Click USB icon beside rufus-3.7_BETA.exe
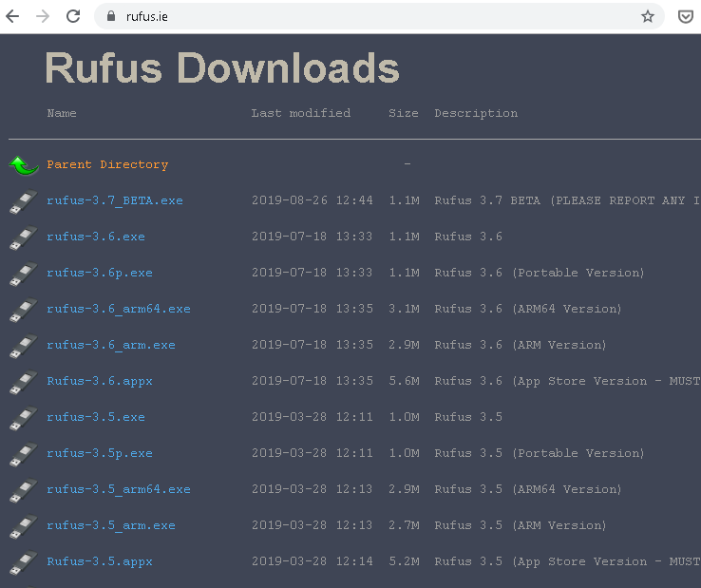This screenshot has width=701, height=588. pyautogui.click(x=23, y=201)
